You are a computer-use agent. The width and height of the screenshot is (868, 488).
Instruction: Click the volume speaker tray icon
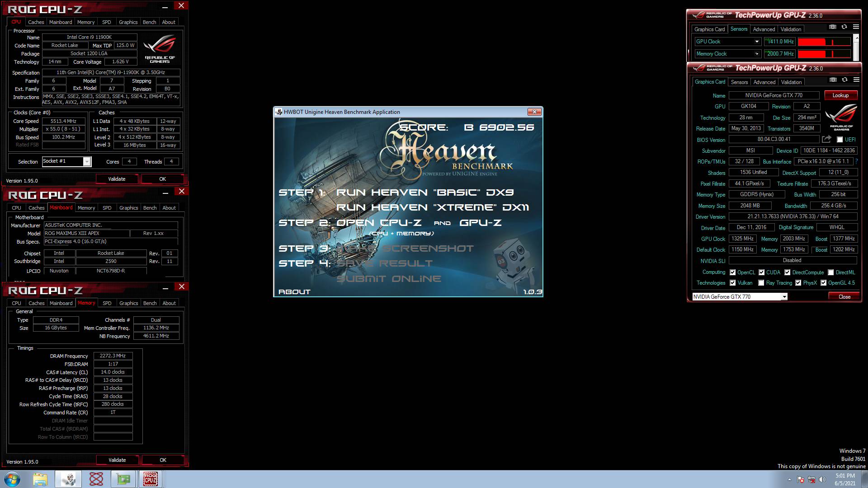pos(822,479)
